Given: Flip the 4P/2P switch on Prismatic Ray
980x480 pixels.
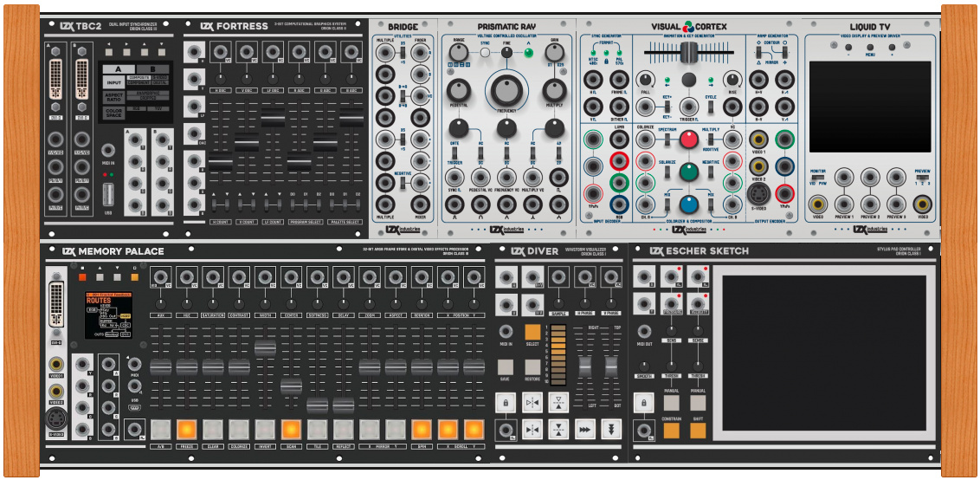Looking at the screenshot, I should (x=558, y=152).
